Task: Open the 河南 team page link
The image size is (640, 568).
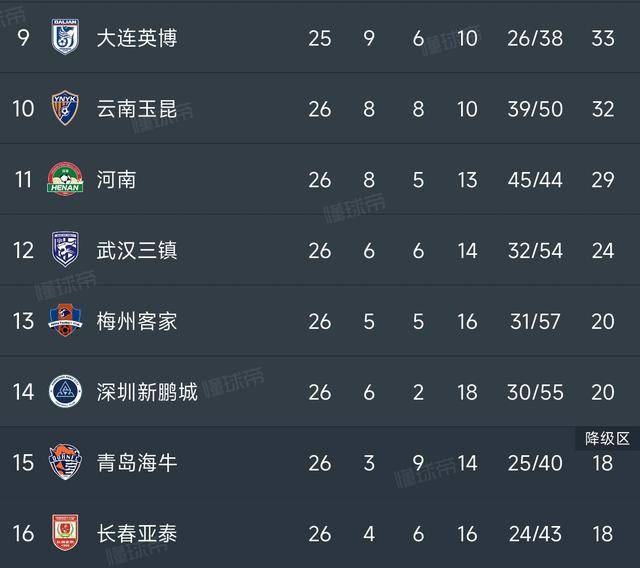Action: coord(116,180)
